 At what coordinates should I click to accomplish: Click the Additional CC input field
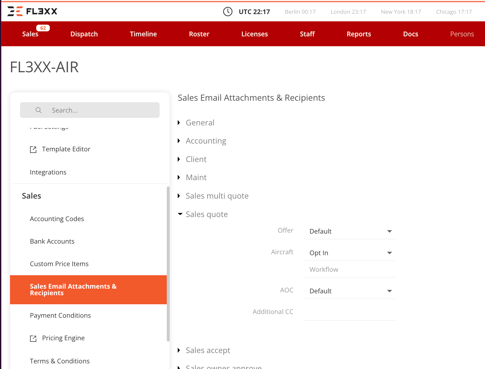click(350, 312)
